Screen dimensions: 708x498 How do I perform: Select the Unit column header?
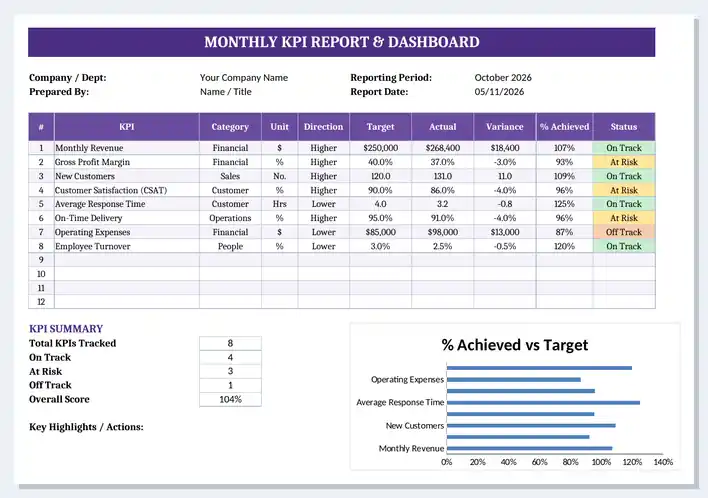coord(279,127)
